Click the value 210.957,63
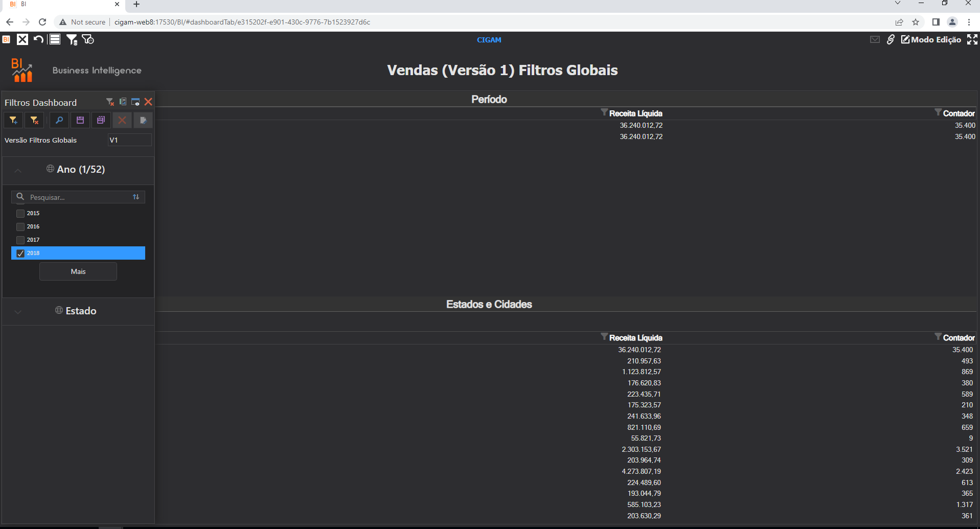This screenshot has width=980, height=529. [x=644, y=361]
